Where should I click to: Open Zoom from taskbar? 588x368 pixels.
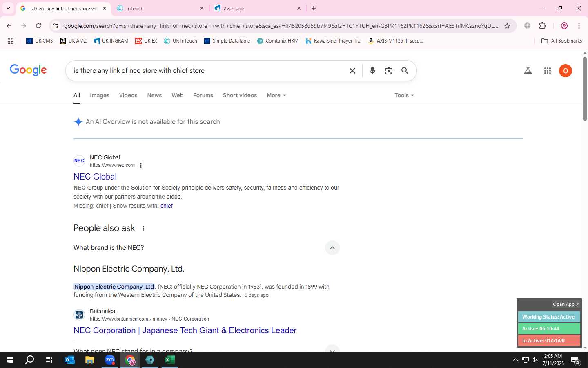point(110,360)
